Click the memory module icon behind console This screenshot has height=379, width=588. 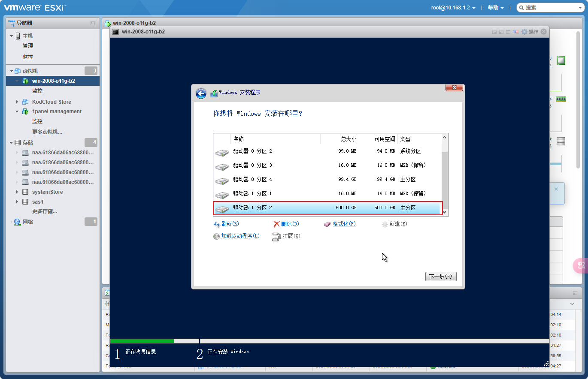point(561,99)
